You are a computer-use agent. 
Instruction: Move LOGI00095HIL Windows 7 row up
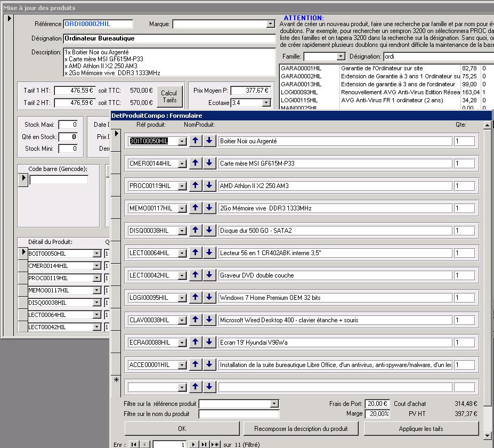click(x=196, y=297)
